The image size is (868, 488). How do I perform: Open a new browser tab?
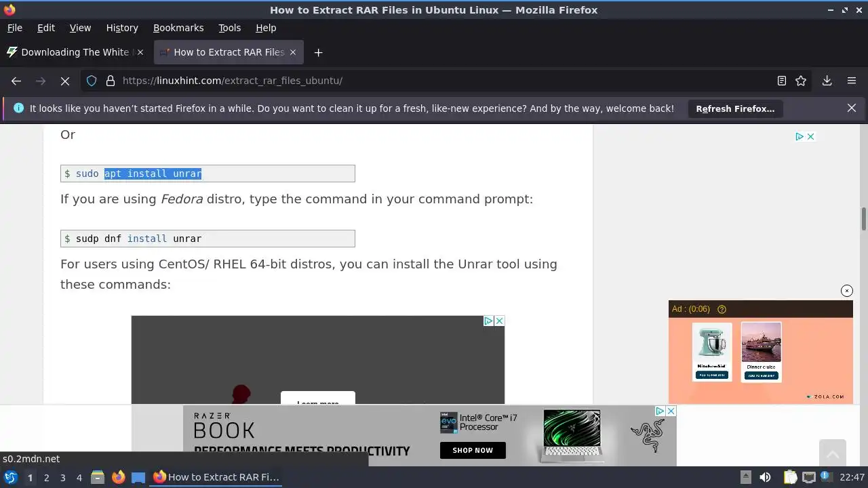(x=318, y=52)
